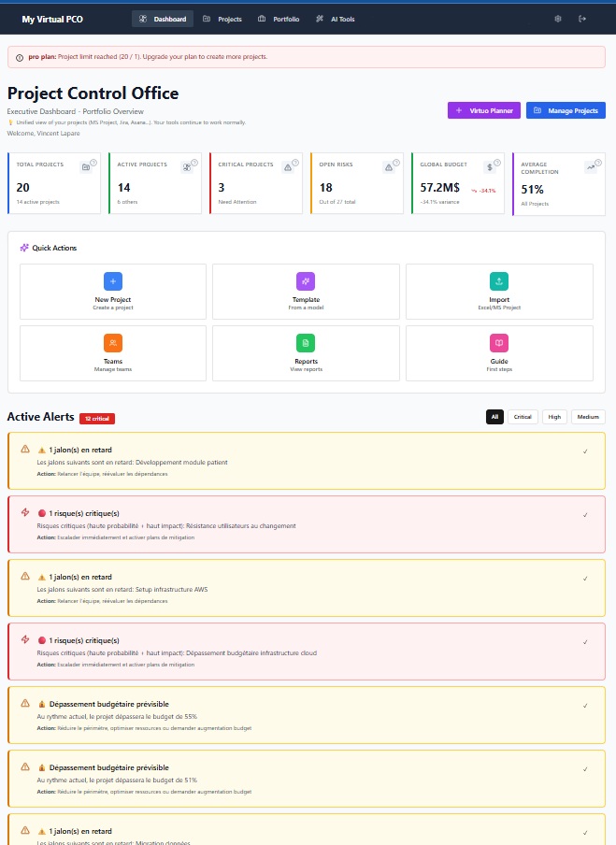The image size is (616, 845).
Task: Click the Virtuo Planner button
Action: click(x=484, y=110)
